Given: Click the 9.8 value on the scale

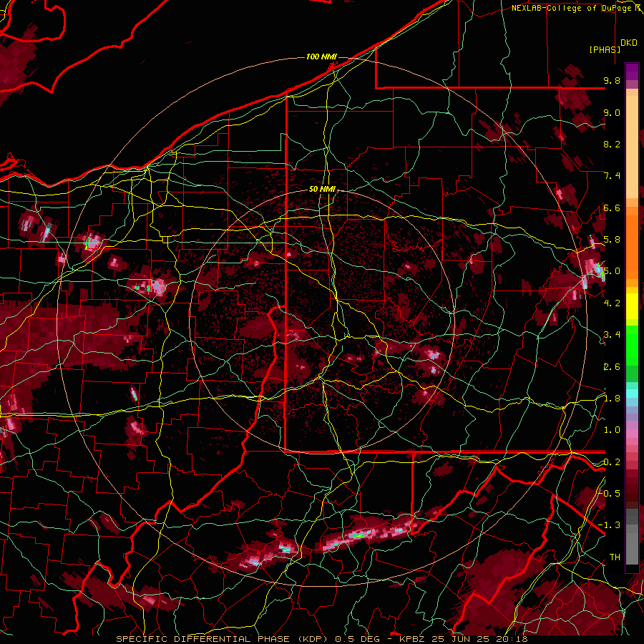Looking at the screenshot, I should (x=612, y=80).
